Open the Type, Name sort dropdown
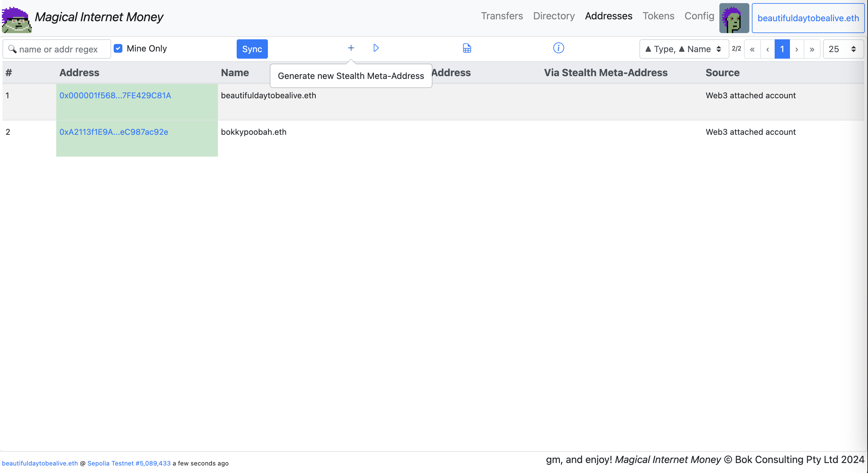This screenshot has width=868, height=473. tap(684, 49)
